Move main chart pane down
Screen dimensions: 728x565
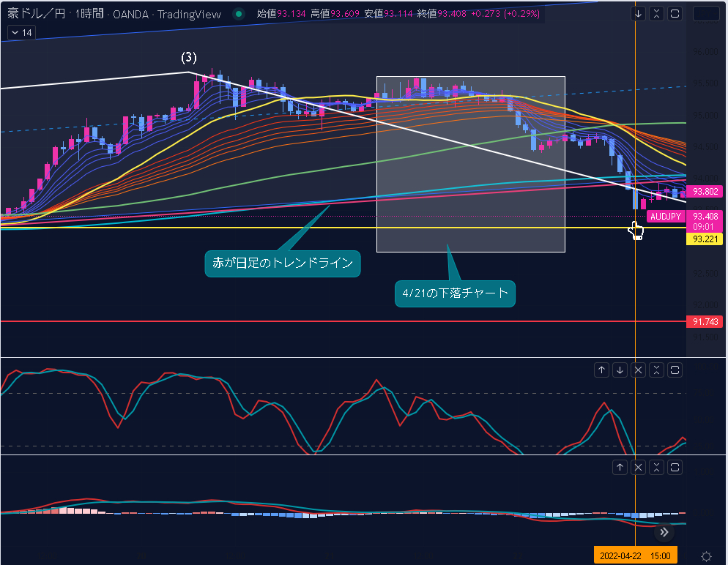click(639, 13)
